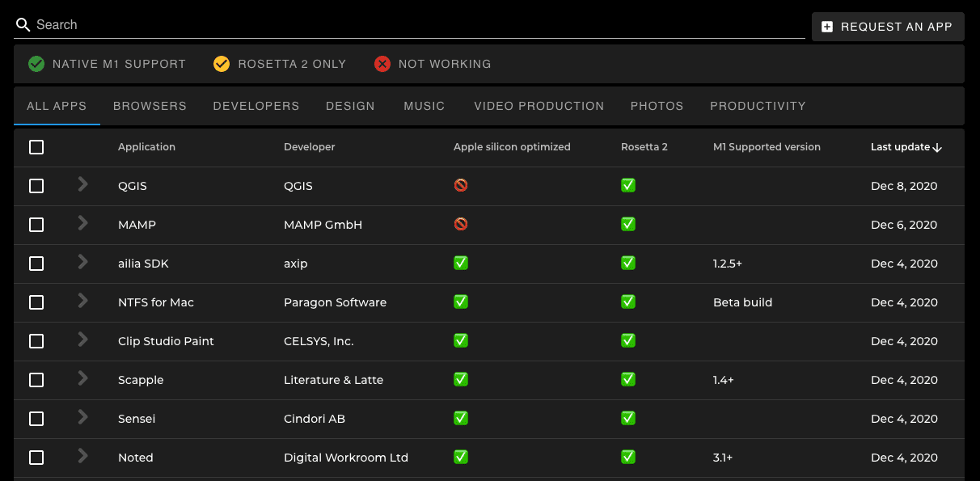Open the Developers tab
The image size is (980, 481).
click(256, 106)
